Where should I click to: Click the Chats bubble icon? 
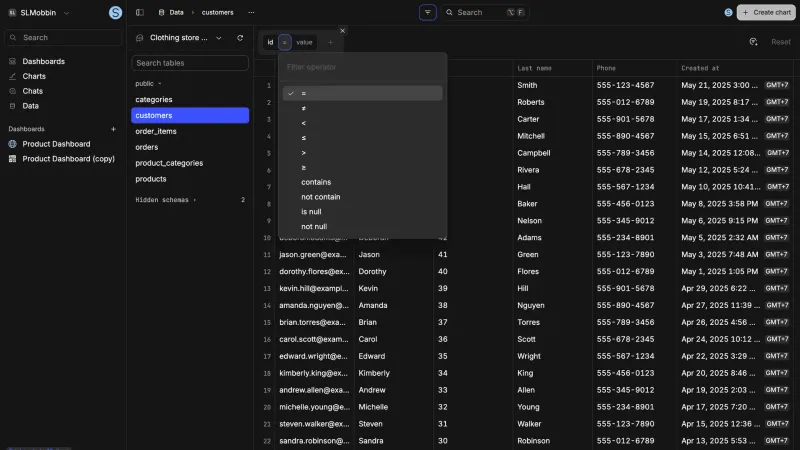tap(12, 91)
